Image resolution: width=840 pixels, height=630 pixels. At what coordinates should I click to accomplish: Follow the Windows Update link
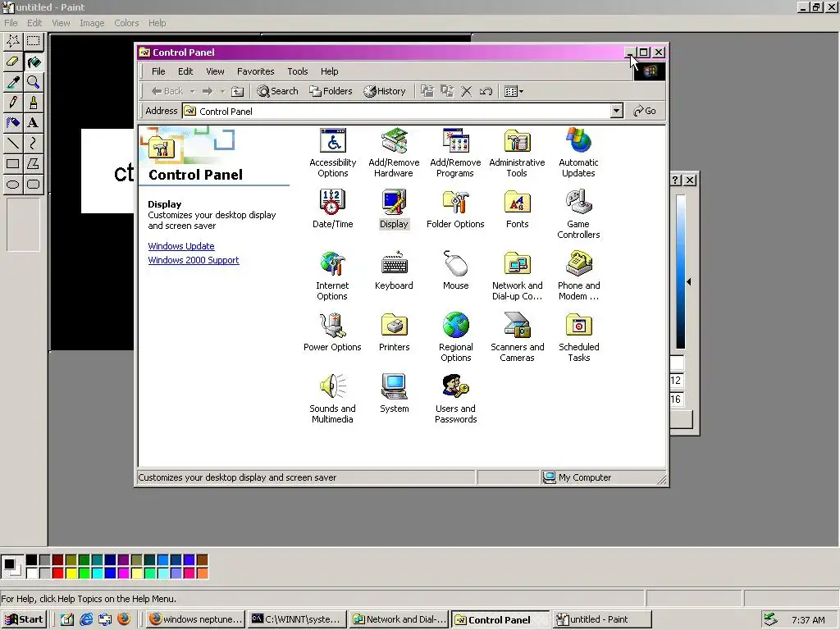pyautogui.click(x=181, y=246)
